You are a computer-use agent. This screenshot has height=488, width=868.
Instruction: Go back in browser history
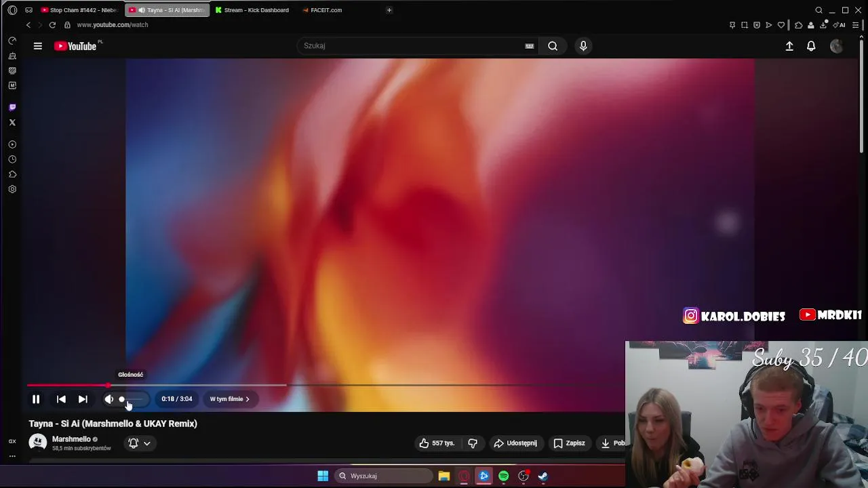click(28, 25)
